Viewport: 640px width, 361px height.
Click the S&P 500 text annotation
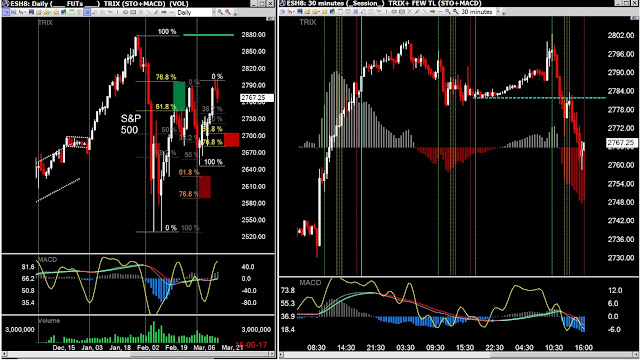coord(131,124)
